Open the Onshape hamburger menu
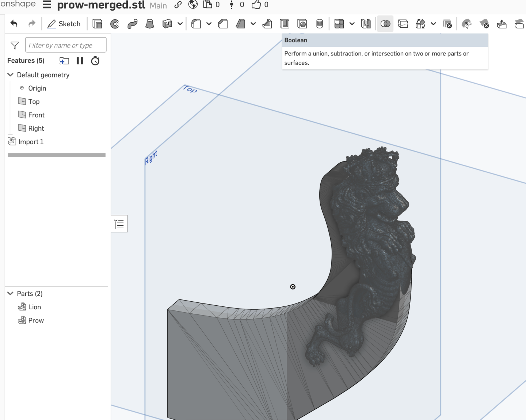Image resolution: width=526 pixels, height=420 pixels. click(46, 5)
